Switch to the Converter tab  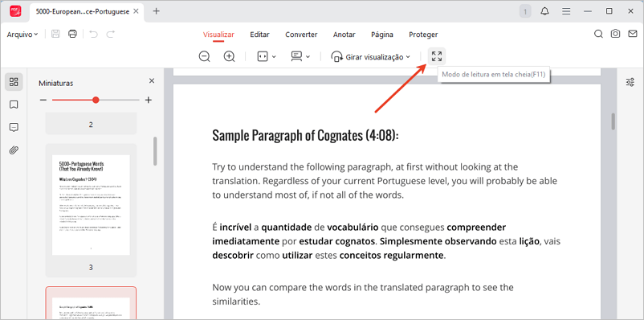pos(301,35)
